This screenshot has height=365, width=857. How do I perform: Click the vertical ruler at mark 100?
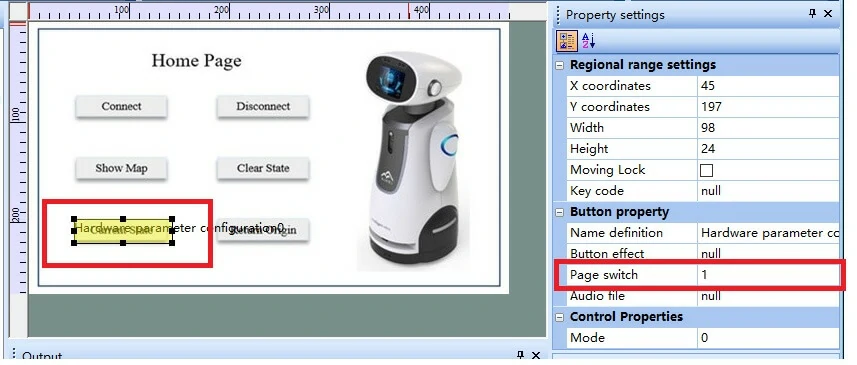16,116
